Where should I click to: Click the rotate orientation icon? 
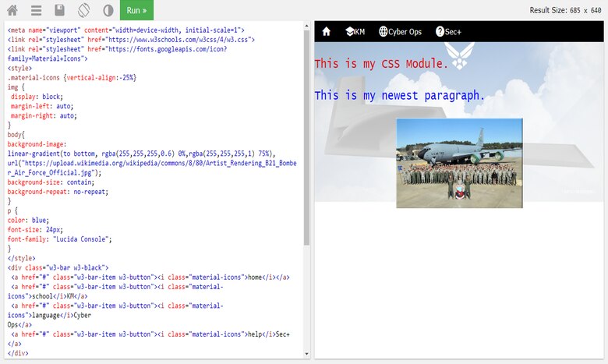pos(83,10)
